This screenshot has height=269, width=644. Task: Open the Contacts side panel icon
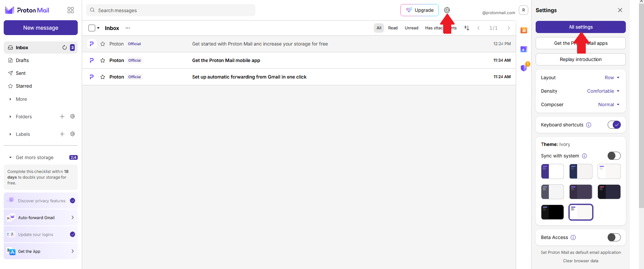click(524, 30)
